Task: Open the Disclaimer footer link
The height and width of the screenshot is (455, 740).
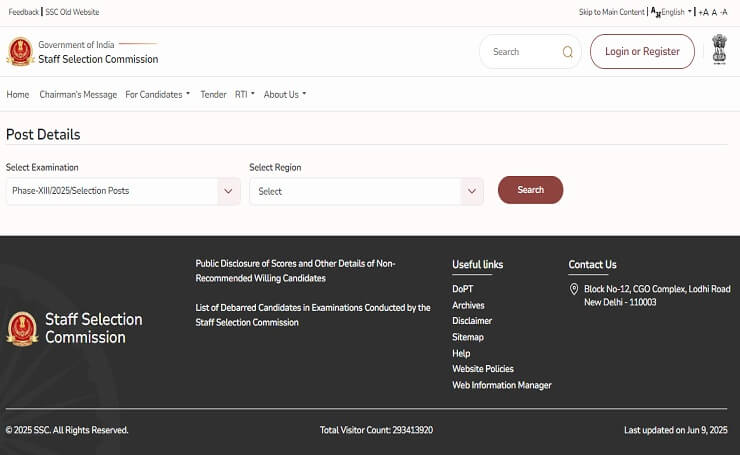Action: [x=472, y=321]
